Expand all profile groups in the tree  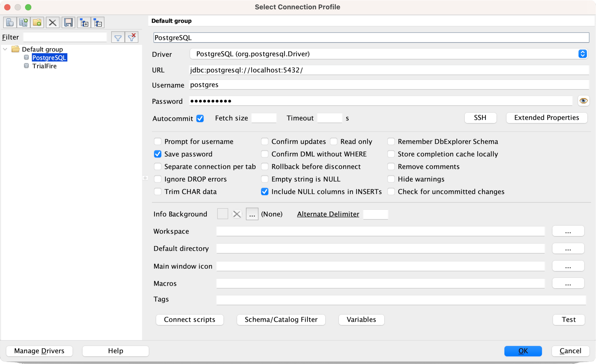click(x=84, y=22)
